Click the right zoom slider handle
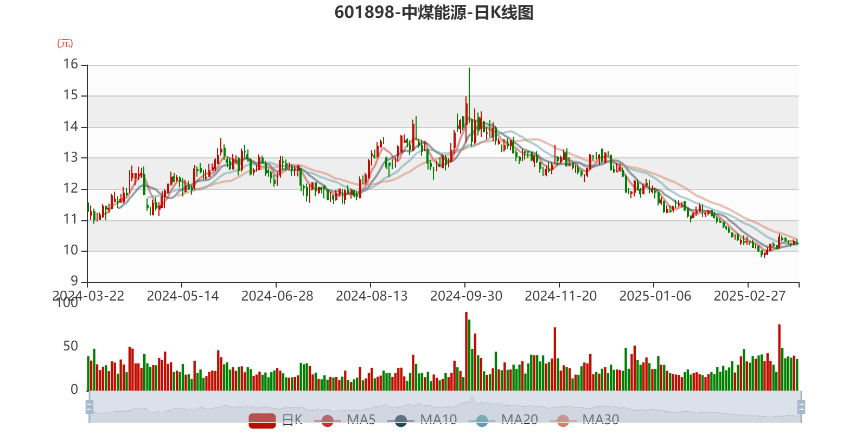This screenshot has width=868, height=434. pos(802,407)
